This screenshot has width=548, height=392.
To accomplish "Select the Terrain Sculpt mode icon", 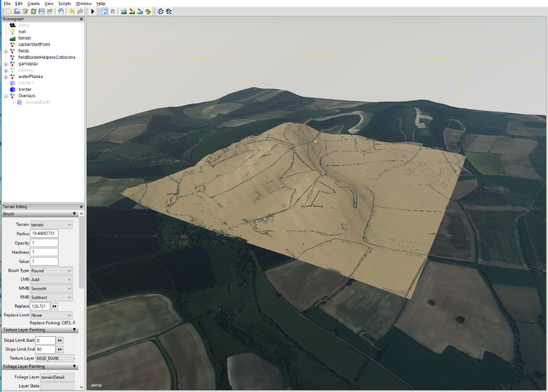I will (124, 11).
